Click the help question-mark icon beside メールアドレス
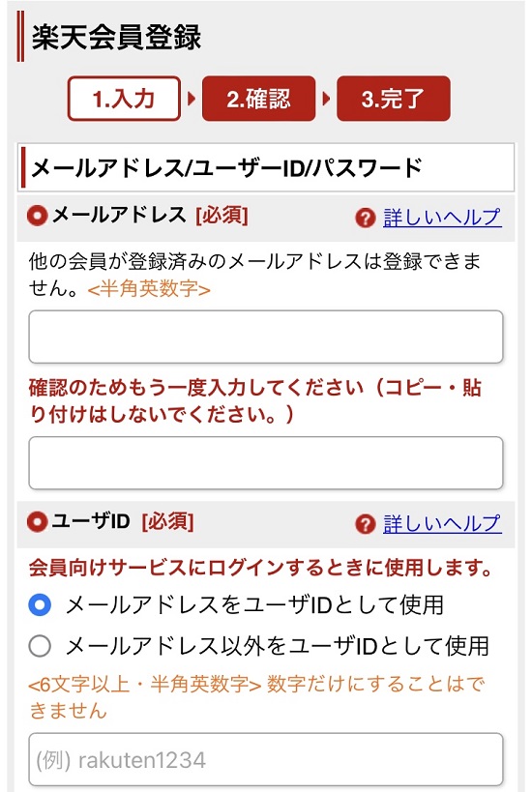 (x=366, y=219)
